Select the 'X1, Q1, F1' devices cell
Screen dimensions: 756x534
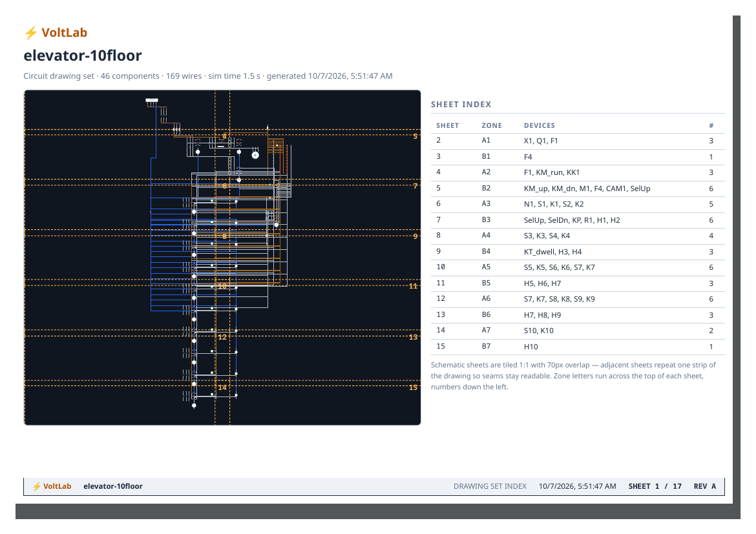coord(541,141)
